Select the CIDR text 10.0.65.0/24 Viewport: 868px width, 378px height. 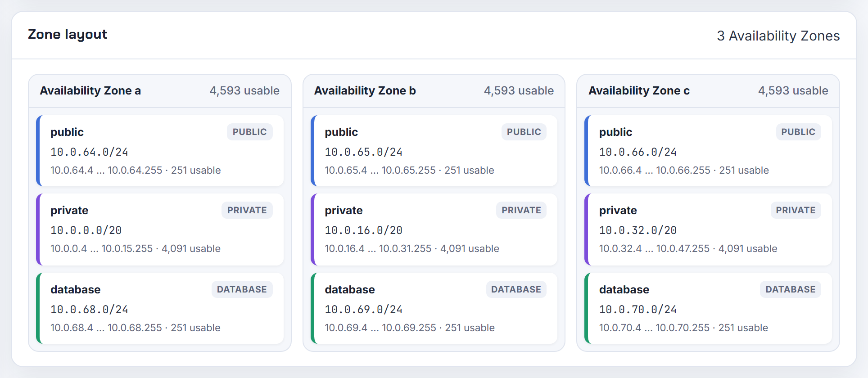pyautogui.click(x=363, y=152)
